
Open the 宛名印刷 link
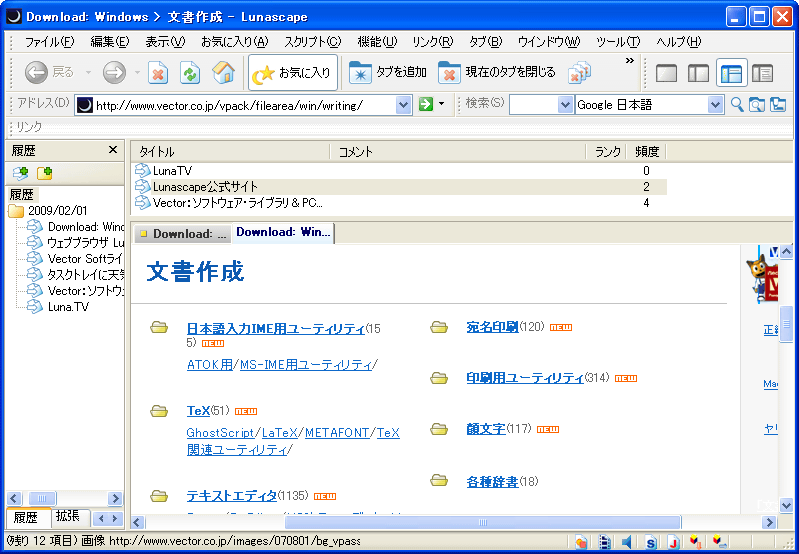(492, 327)
